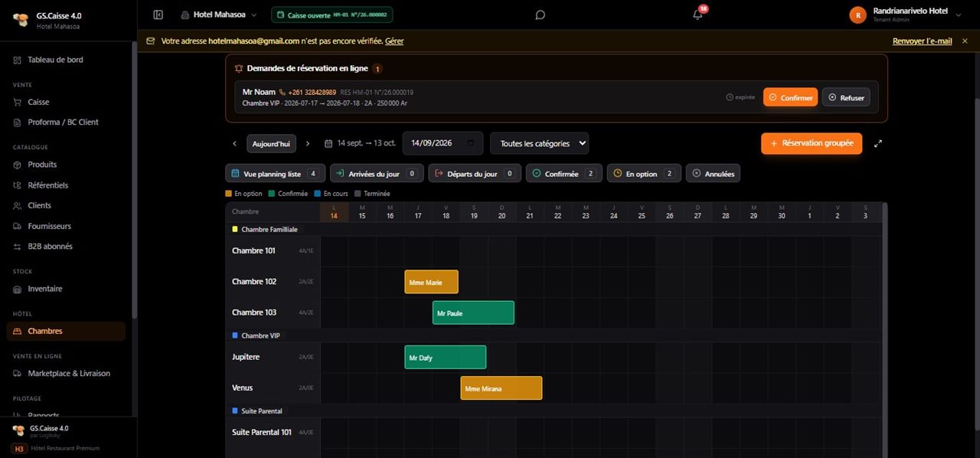Click Réservation groupée button

(x=812, y=143)
